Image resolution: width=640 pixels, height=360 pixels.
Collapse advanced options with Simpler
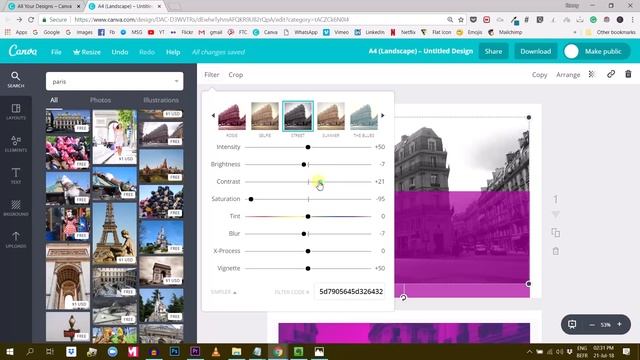tap(224, 292)
